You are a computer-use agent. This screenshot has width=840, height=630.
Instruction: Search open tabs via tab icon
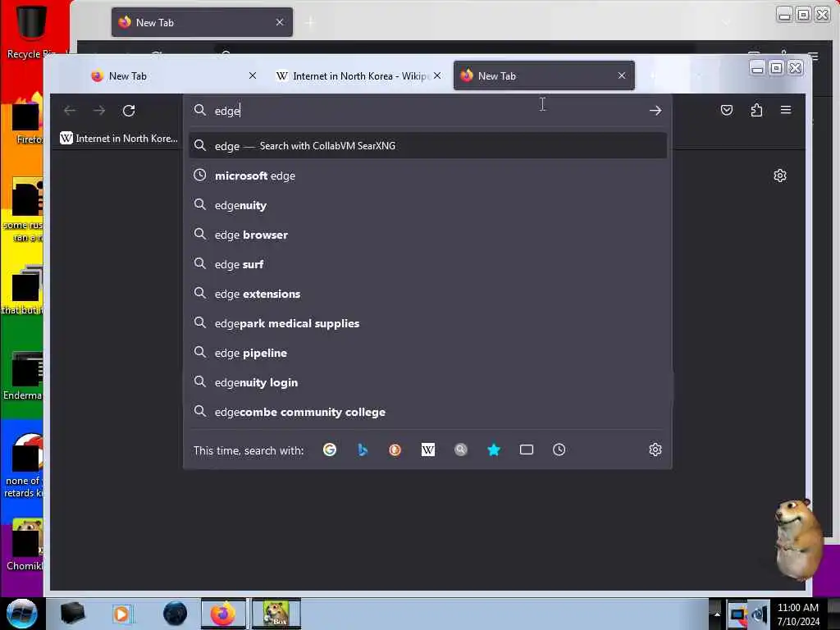(x=527, y=450)
